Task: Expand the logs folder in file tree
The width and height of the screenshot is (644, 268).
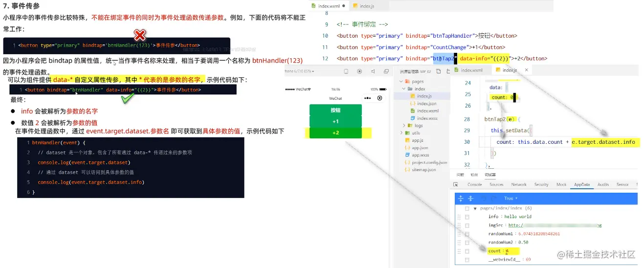Action: 404,126
